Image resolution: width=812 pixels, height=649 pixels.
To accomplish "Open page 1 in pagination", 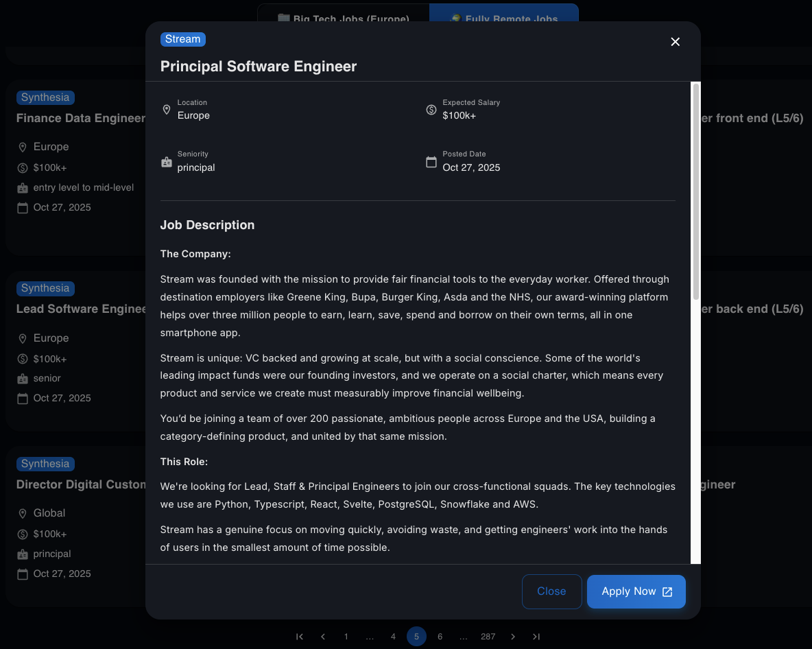I will (346, 637).
